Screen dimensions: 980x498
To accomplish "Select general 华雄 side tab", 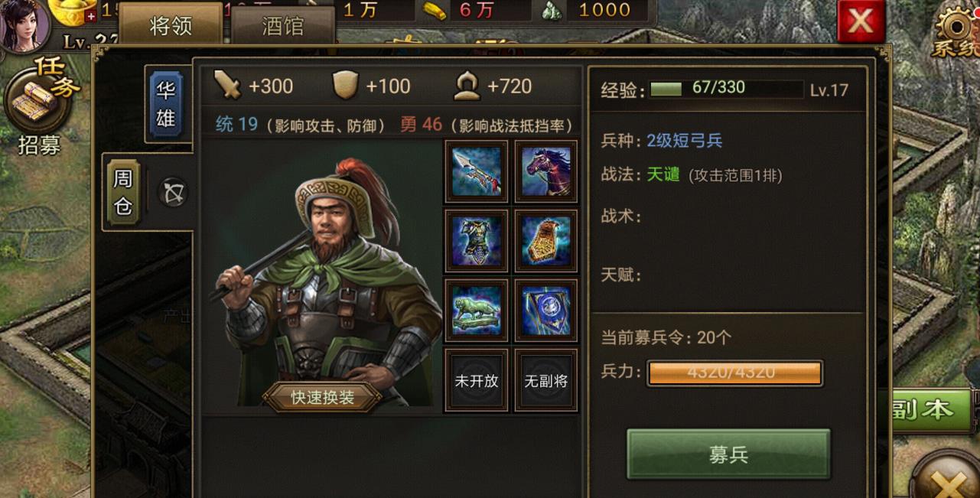I will (166, 105).
